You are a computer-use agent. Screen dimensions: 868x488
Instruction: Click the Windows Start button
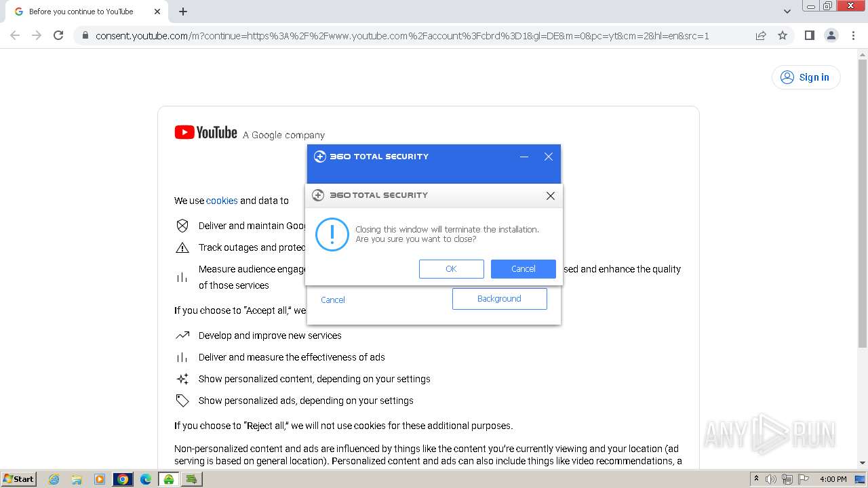[x=18, y=479]
